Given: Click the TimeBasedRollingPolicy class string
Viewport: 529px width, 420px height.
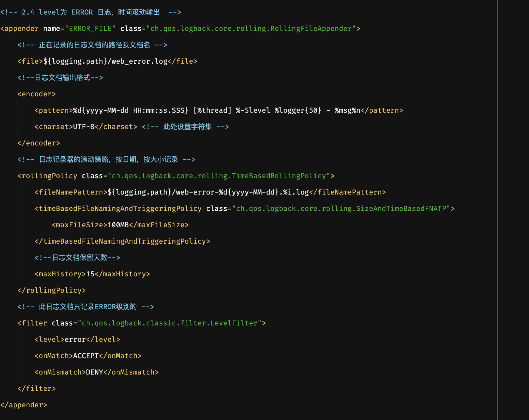Looking at the screenshot, I should click(219, 176).
